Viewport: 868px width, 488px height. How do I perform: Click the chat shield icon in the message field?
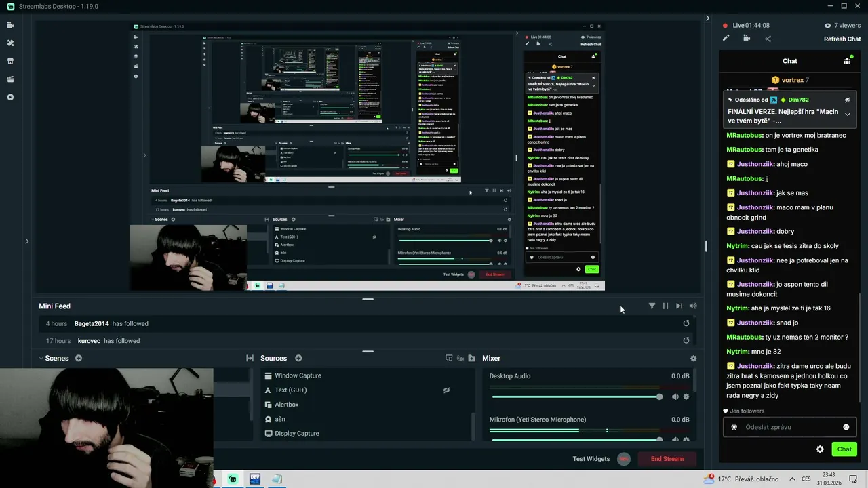[734, 427]
